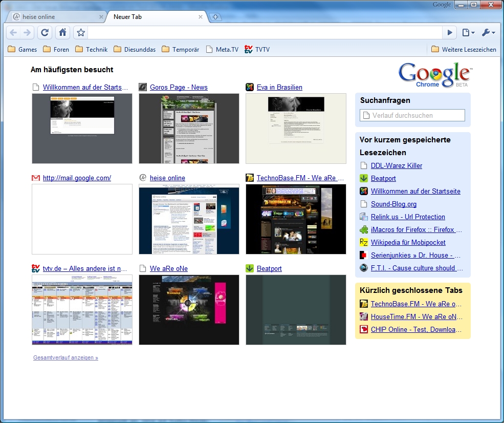Close the Neuer Tab tab

[x=200, y=17]
